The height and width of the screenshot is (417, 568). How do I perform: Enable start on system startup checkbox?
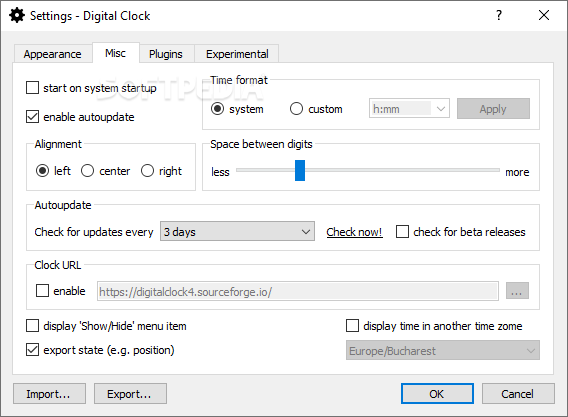33,88
